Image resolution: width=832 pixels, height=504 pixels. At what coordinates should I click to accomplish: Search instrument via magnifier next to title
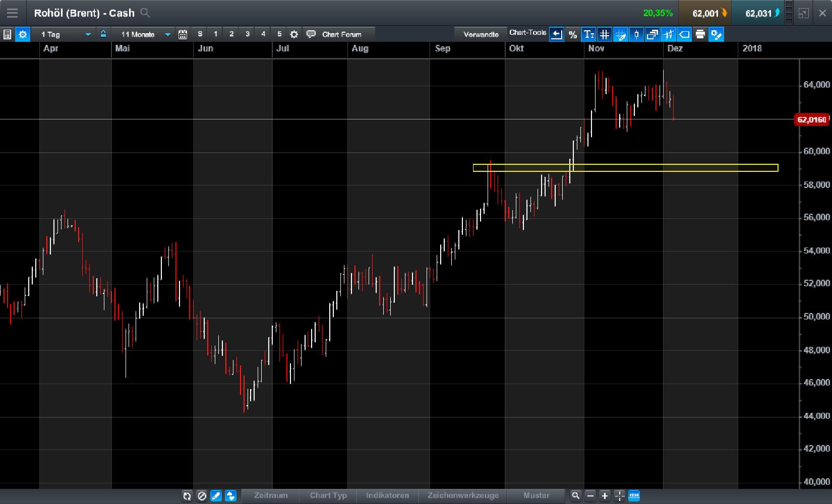145,13
